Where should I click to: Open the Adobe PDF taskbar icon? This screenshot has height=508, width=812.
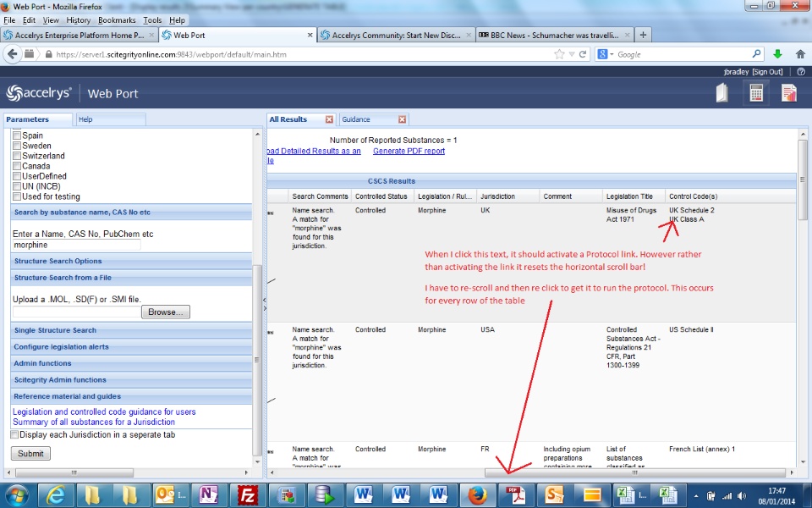[515, 495]
